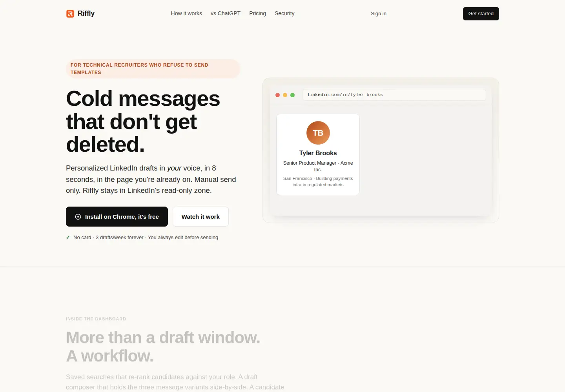Click the TB avatar circle
Screen dimensions: 565x392
(318, 133)
